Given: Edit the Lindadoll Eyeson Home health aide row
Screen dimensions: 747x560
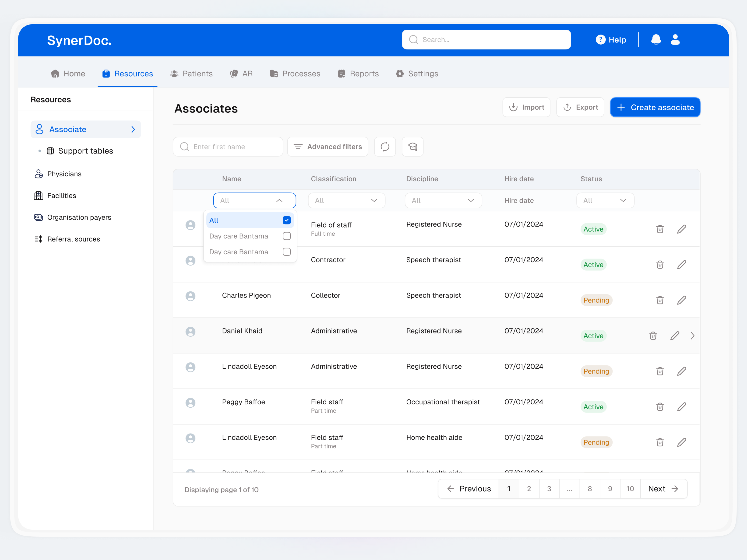Looking at the screenshot, I should pyautogui.click(x=681, y=442).
